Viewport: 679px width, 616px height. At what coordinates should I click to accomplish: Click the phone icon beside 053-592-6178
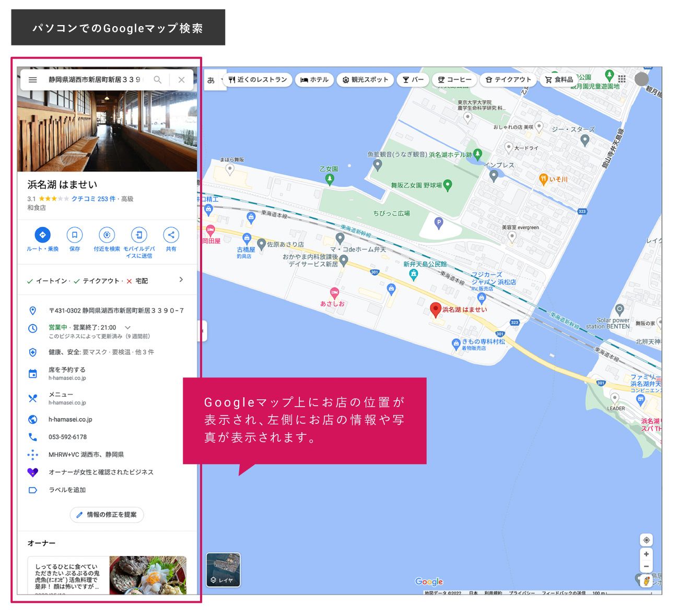click(33, 436)
